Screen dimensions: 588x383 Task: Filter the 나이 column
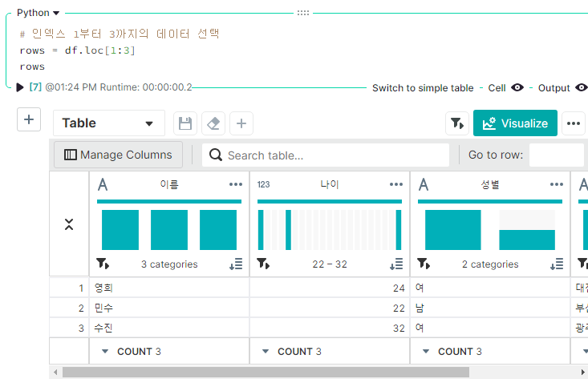click(x=263, y=264)
